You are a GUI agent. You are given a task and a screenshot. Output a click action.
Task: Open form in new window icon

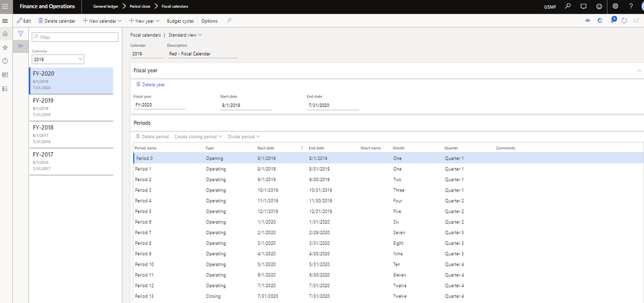point(637,21)
